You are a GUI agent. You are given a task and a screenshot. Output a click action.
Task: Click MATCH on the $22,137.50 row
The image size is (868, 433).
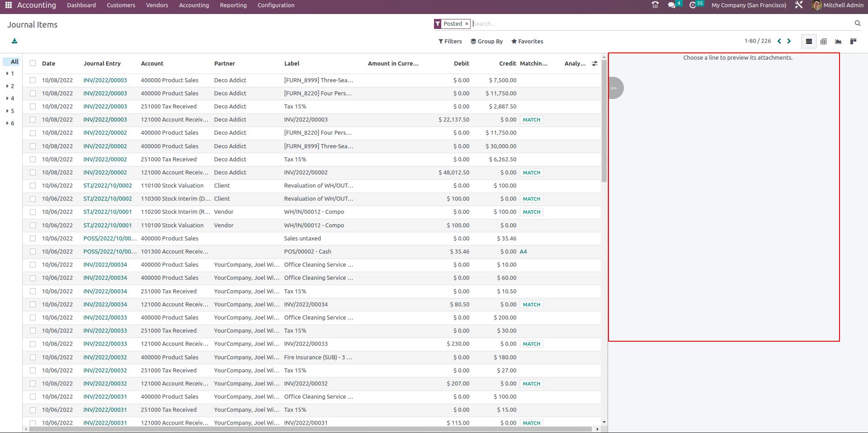(531, 120)
